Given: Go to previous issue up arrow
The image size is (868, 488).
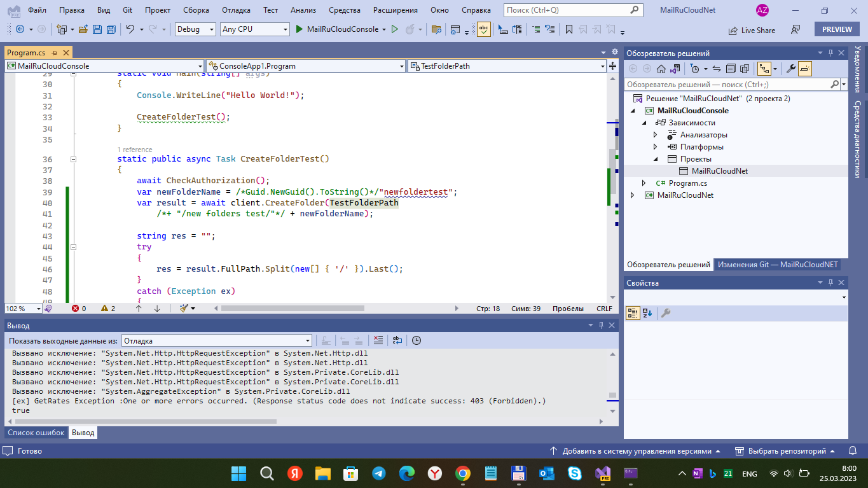Looking at the screenshot, I should 139,308.
